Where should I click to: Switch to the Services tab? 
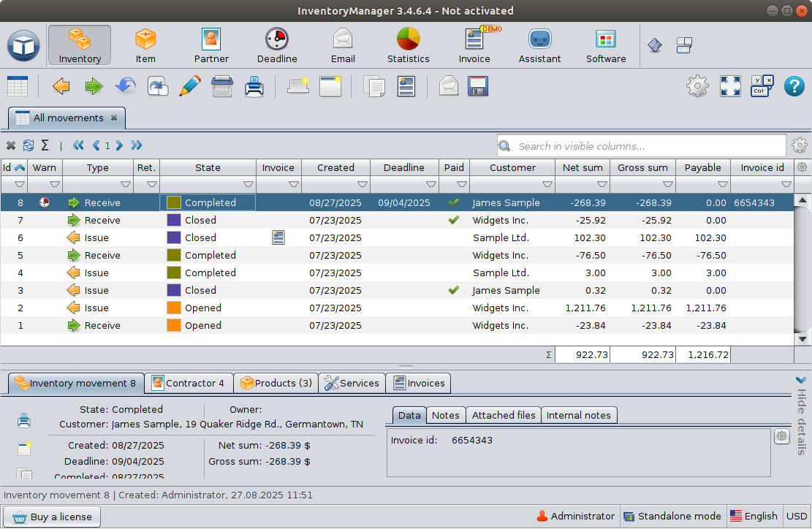click(x=352, y=383)
